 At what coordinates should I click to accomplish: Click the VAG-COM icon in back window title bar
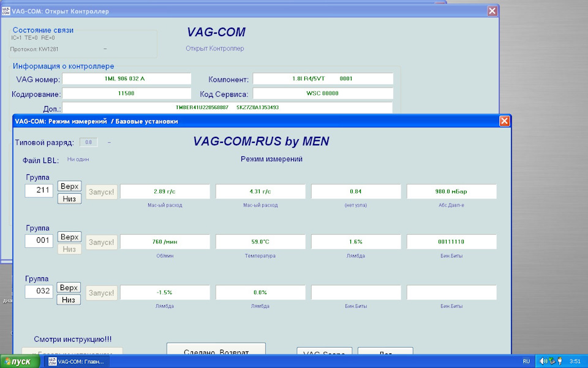(6, 11)
